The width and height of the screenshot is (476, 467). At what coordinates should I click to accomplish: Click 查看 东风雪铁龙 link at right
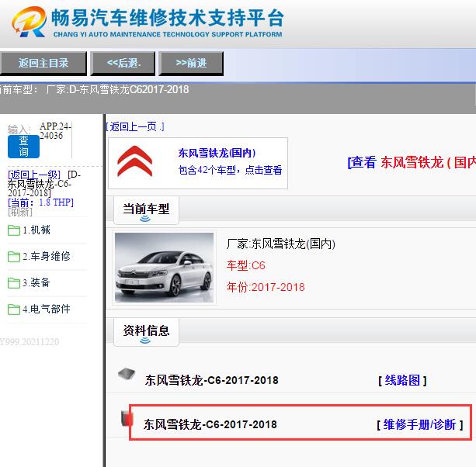[412, 162]
